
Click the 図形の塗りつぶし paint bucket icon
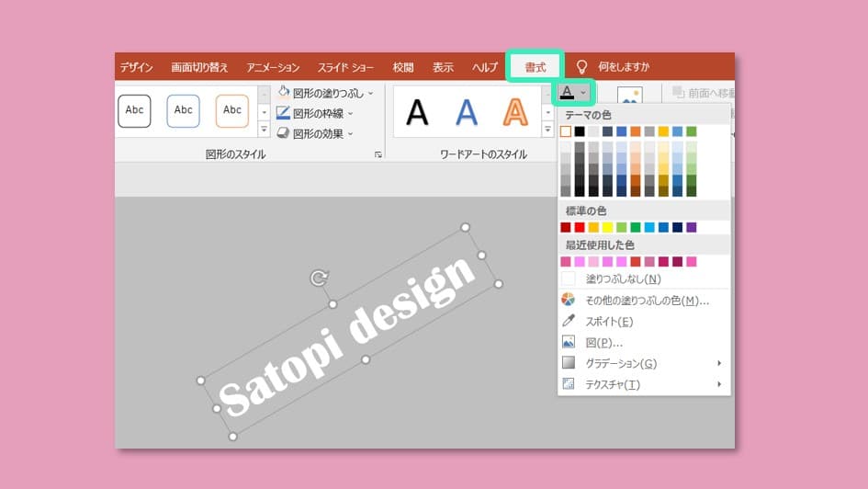point(283,92)
